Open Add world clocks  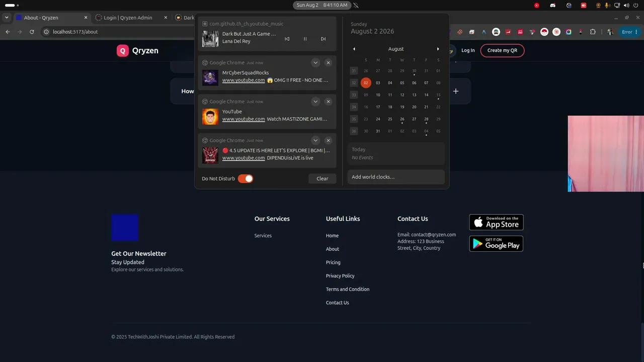[396, 177]
